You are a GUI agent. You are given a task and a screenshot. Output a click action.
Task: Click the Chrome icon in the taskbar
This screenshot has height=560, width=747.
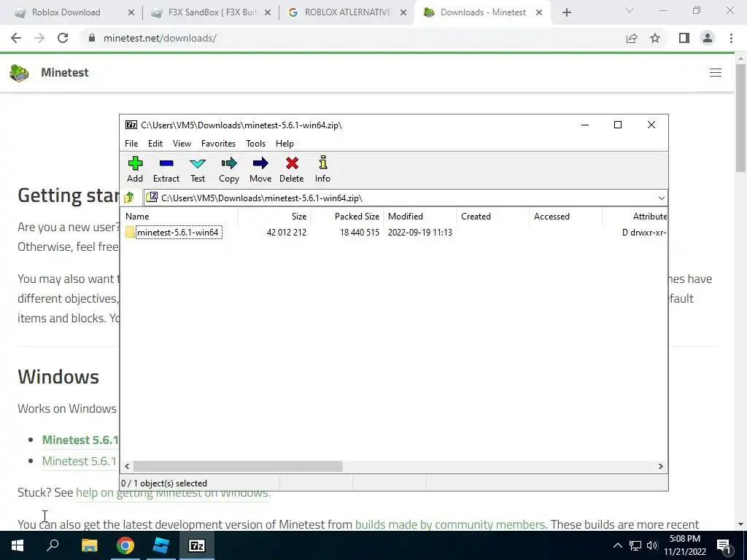coord(125,545)
